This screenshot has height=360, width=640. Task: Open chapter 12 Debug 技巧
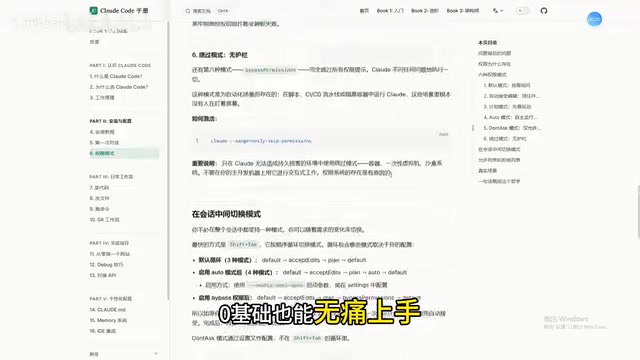coord(106,264)
